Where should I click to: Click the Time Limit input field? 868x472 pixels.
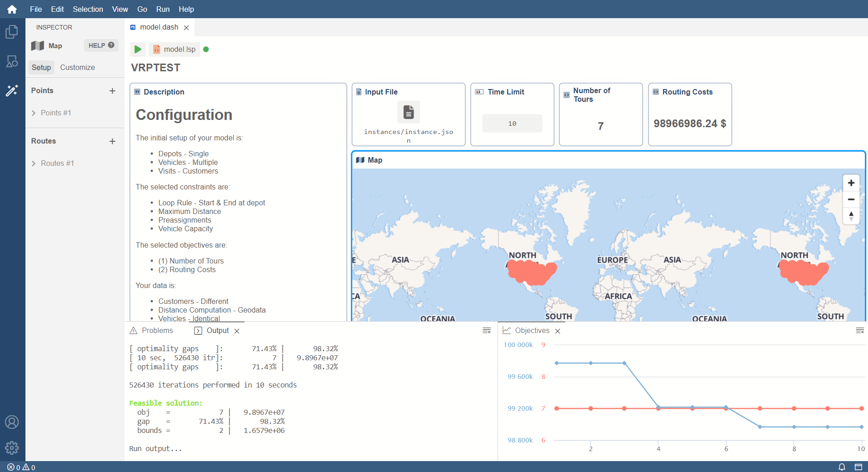[512, 124]
